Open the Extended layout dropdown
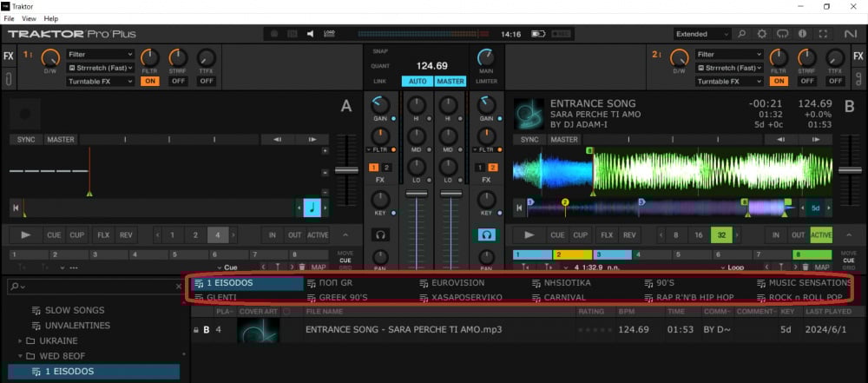Viewport: 868px width, 383px height. pyautogui.click(x=703, y=34)
